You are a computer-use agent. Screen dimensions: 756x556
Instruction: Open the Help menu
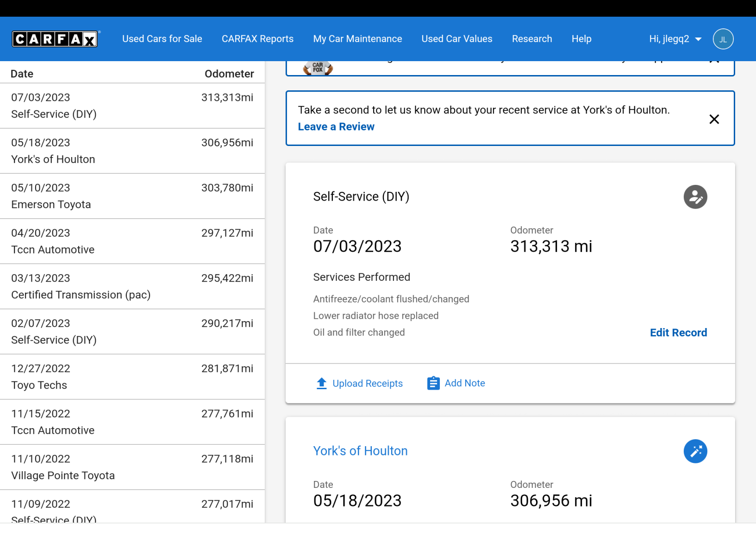[581, 39]
